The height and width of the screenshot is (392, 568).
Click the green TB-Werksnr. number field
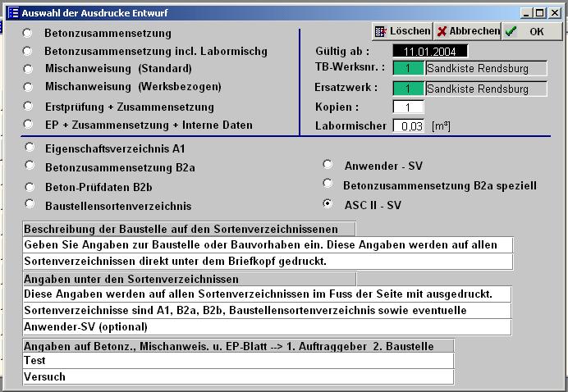408,68
